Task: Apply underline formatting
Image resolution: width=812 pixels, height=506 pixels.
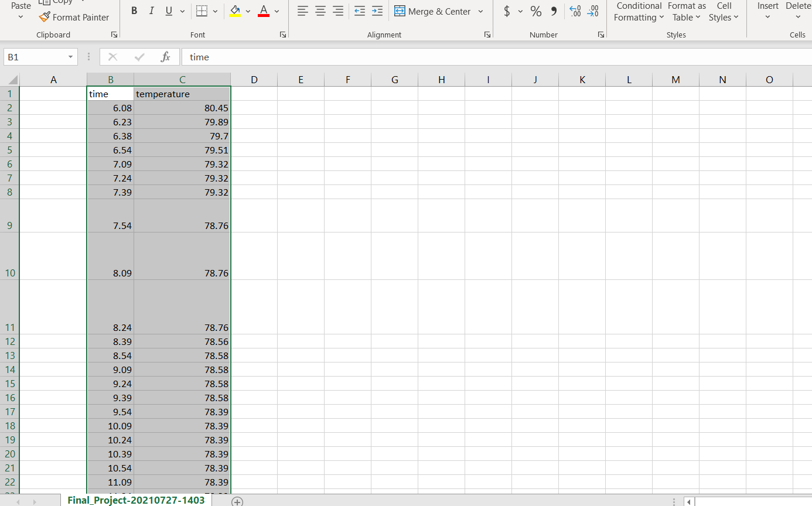Action: point(169,11)
